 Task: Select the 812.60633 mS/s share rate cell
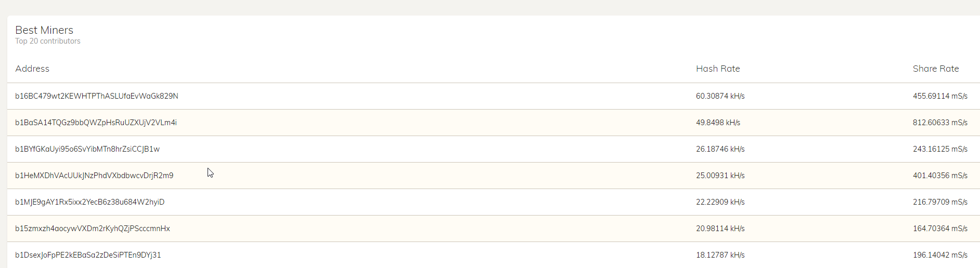click(x=940, y=123)
